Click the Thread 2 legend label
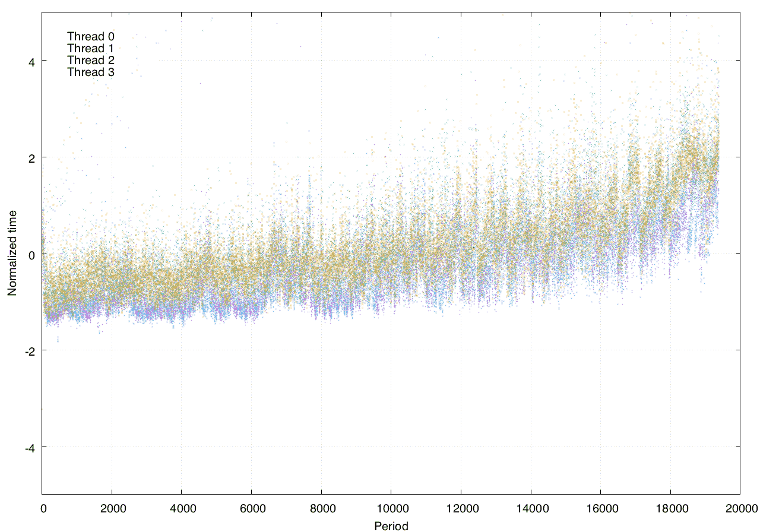 [91, 60]
